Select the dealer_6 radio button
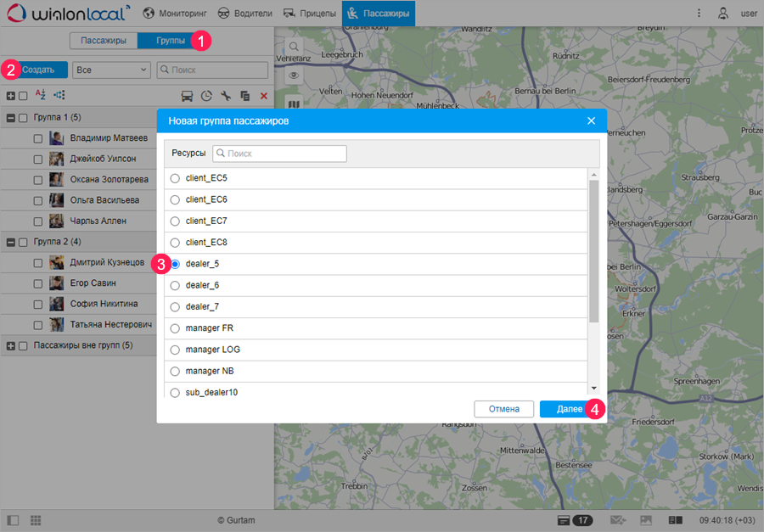This screenshot has width=764, height=532. click(175, 285)
